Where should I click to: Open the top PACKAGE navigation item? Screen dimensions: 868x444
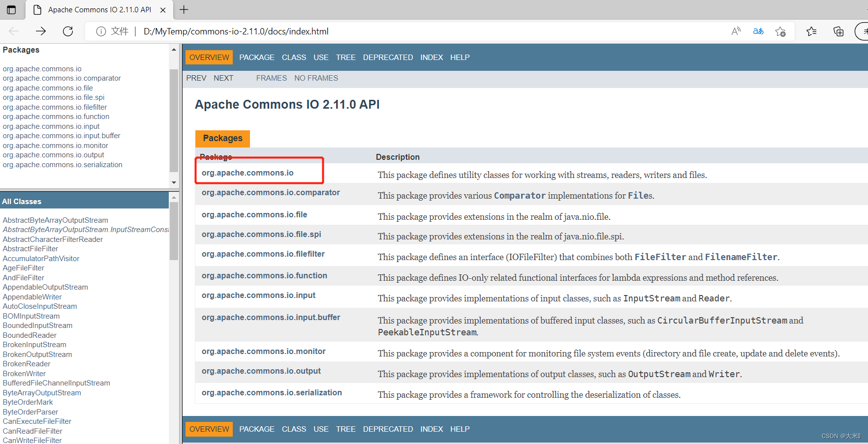click(x=257, y=58)
